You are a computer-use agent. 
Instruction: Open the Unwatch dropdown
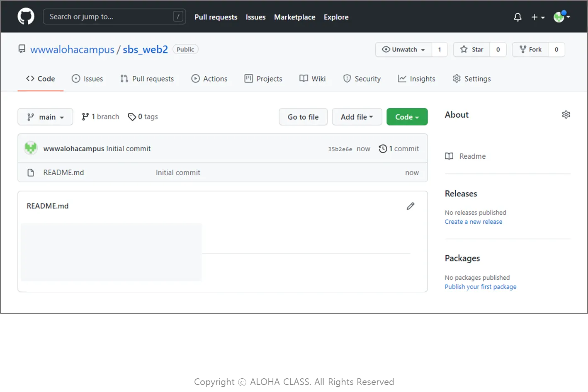point(403,49)
